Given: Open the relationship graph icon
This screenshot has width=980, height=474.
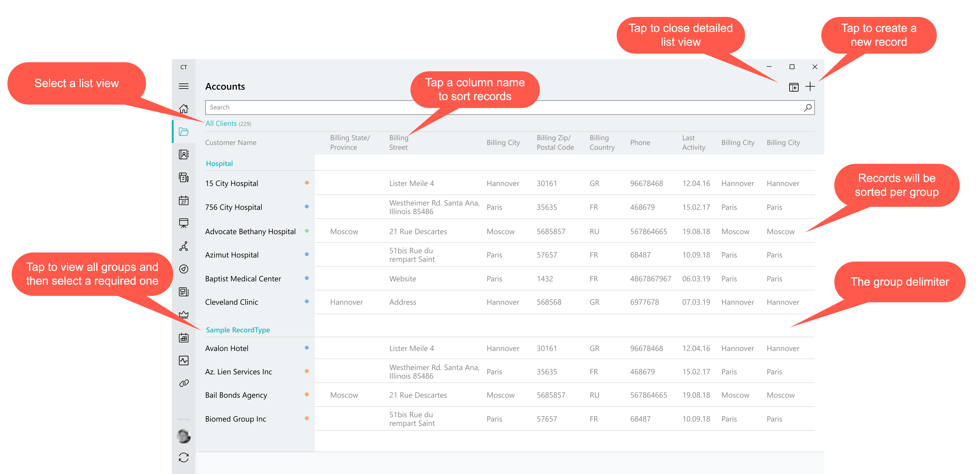Looking at the screenshot, I should (184, 246).
